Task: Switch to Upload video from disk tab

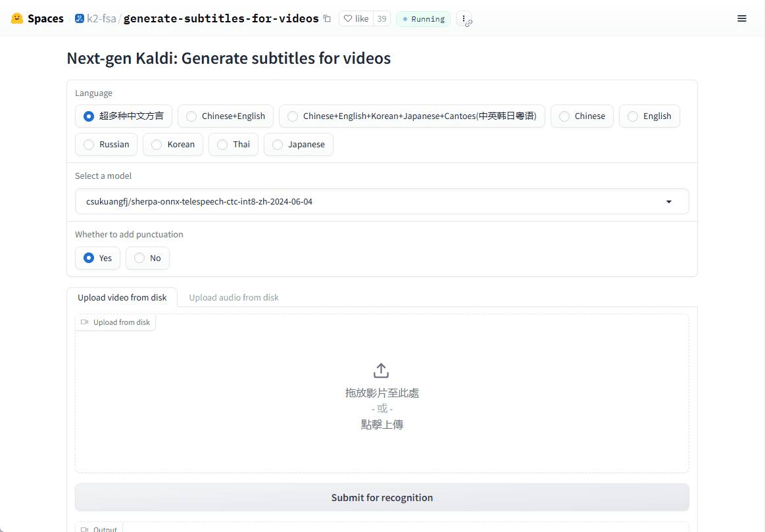Action: (122, 297)
